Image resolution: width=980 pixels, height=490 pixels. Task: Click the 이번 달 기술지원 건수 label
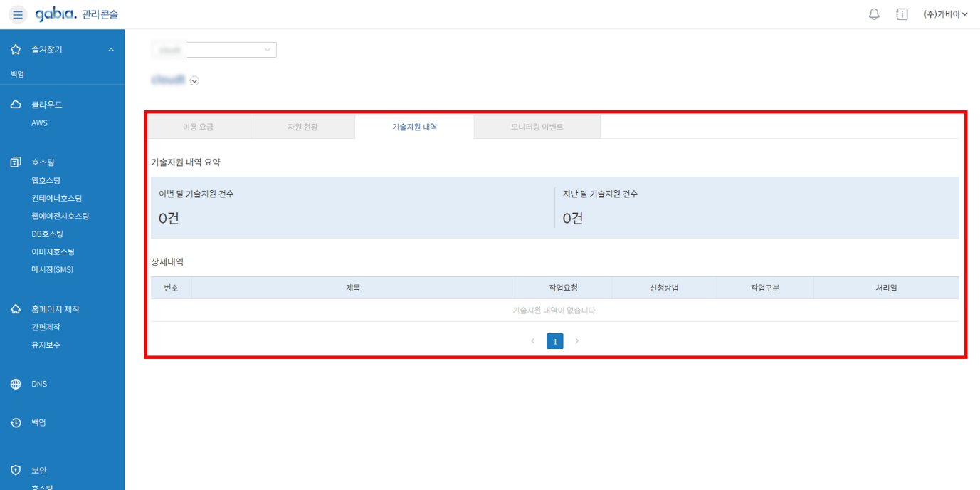[196, 194]
